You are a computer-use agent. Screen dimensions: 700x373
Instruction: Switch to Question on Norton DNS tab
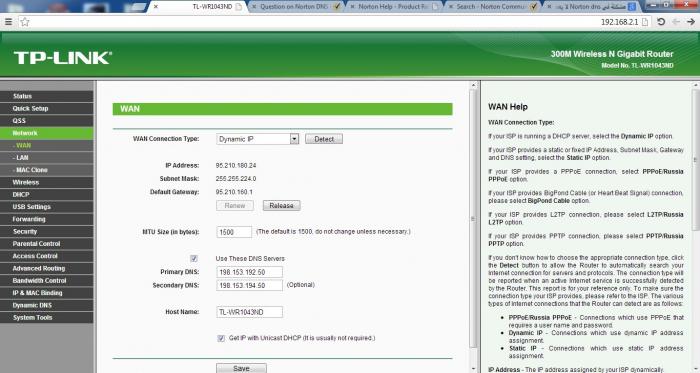pos(296,7)
